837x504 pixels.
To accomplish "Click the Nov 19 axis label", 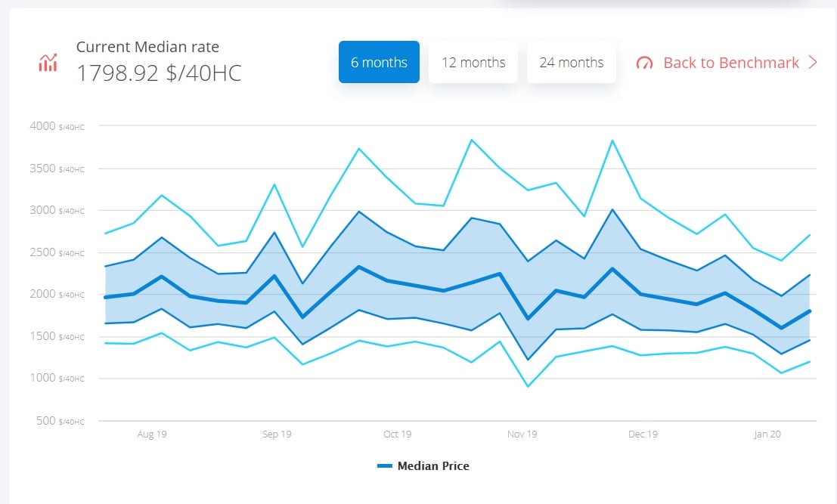I will (521, 434).
